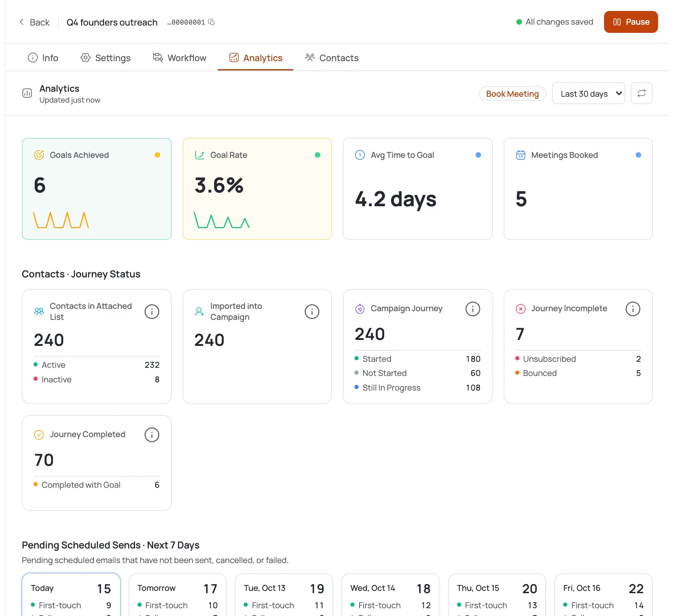Click the Imported into Campaign person-add icon

pyautogui.click(x=200, y=312)
